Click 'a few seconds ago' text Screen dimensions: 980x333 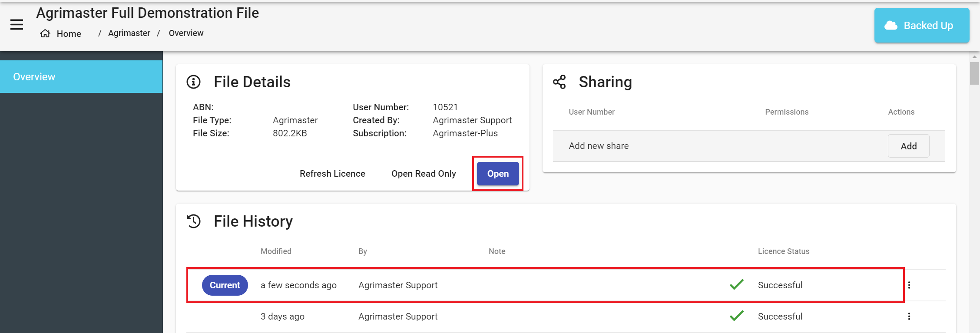pos(298,285)
